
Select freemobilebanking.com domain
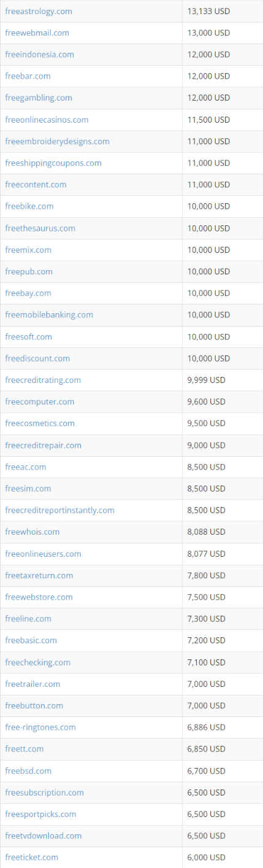pos(49,314)
